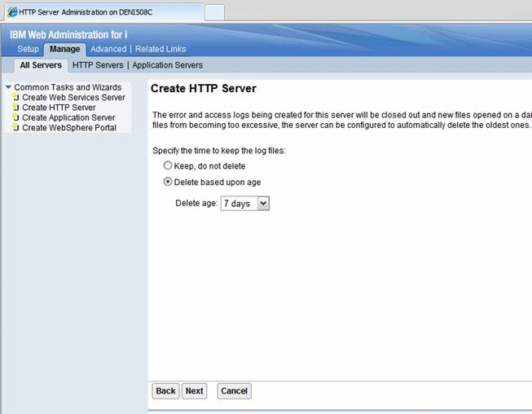
Task: Collapse Common Tasks and Wizards tree
Action: 8,87
